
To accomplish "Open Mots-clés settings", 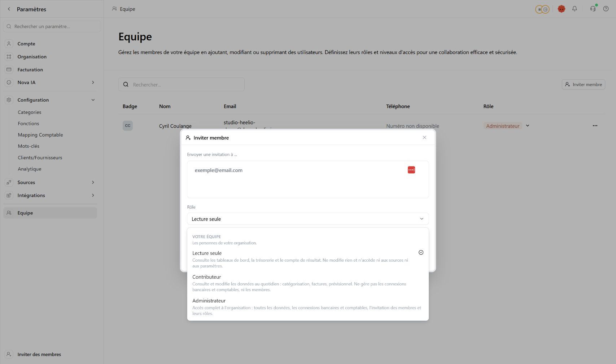I will point(29,146).
